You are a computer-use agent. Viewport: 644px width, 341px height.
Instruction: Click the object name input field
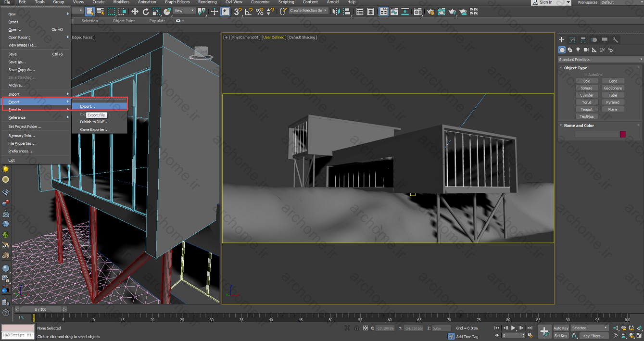point(596,134)
